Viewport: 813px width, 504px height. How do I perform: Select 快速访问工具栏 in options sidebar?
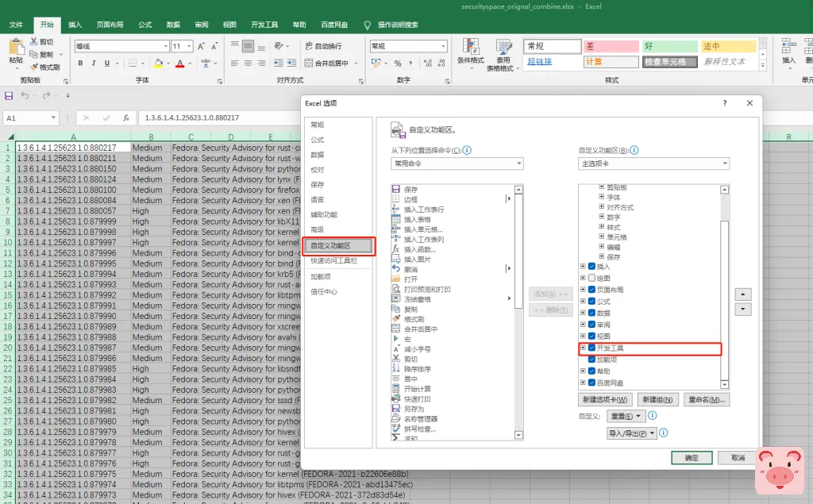pyautogui.click(x=333, y=260)
